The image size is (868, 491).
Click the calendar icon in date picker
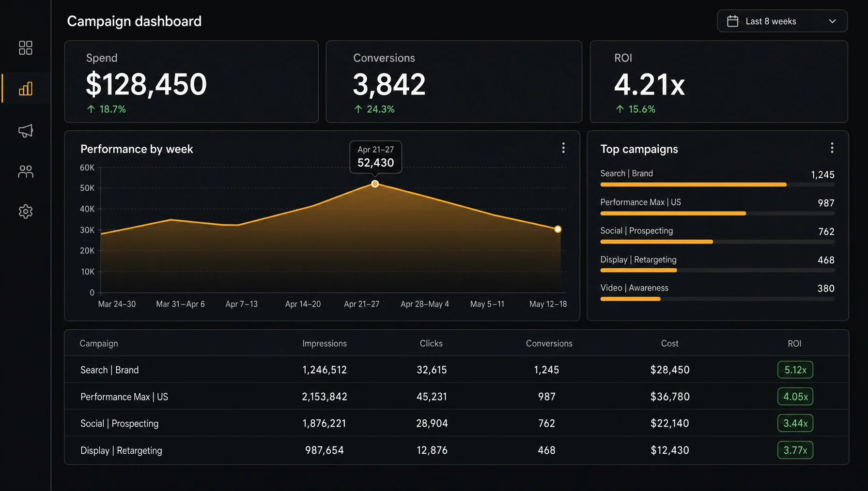(732, 21)
